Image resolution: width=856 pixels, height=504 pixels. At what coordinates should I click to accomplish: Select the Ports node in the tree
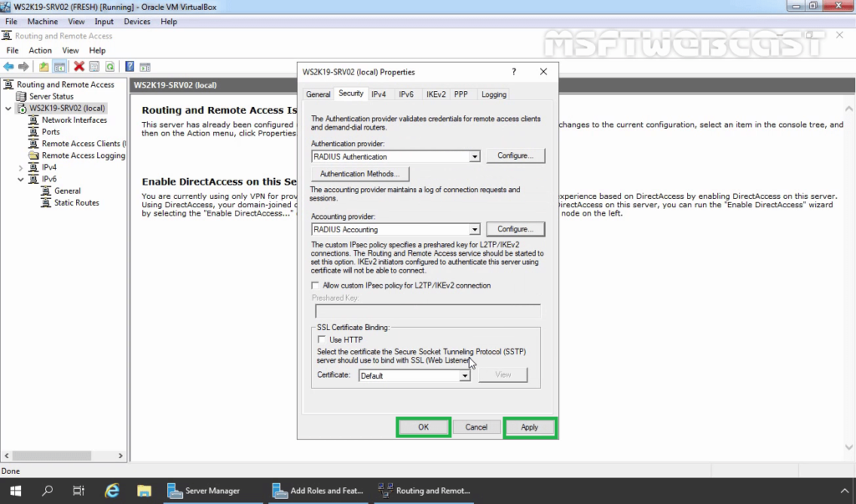coord(51,131)
